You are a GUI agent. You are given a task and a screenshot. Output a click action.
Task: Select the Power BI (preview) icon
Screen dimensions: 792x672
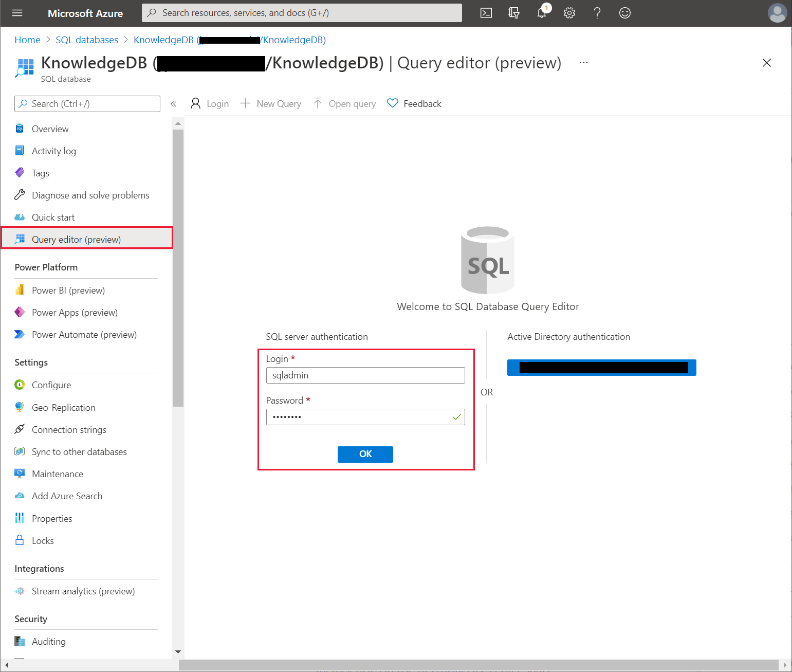coord(20,290)
